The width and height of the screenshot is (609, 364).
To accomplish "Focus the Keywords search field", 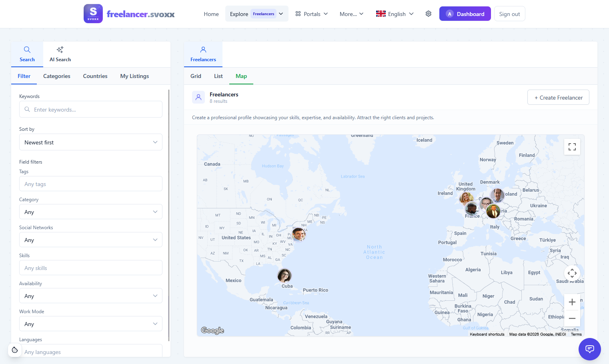I will click(x=91, y=109).
